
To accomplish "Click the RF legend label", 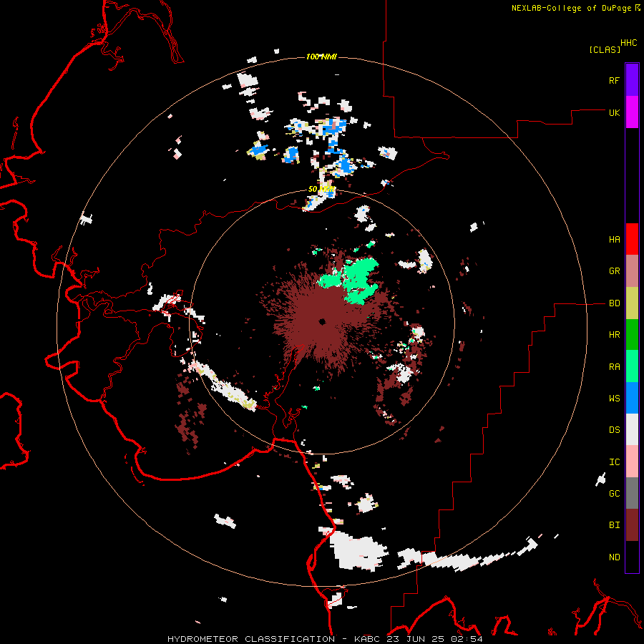I will click(x=614, y=80).
